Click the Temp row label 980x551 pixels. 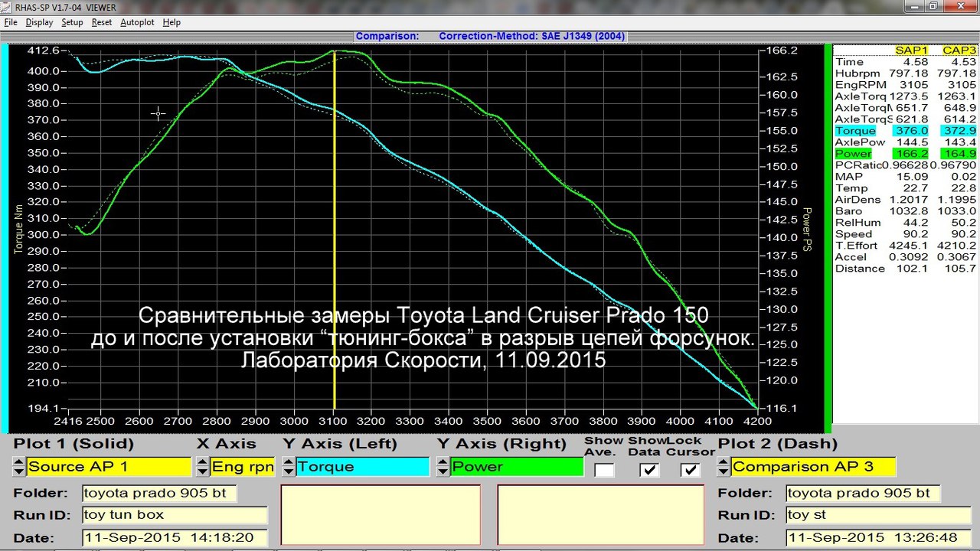coord(851,188)
